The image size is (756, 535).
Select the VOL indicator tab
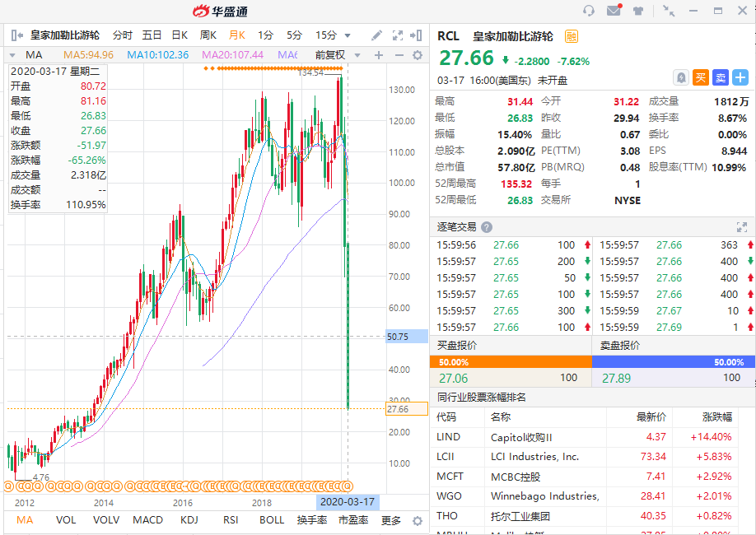pyautogui.click(x=66, y=520)
